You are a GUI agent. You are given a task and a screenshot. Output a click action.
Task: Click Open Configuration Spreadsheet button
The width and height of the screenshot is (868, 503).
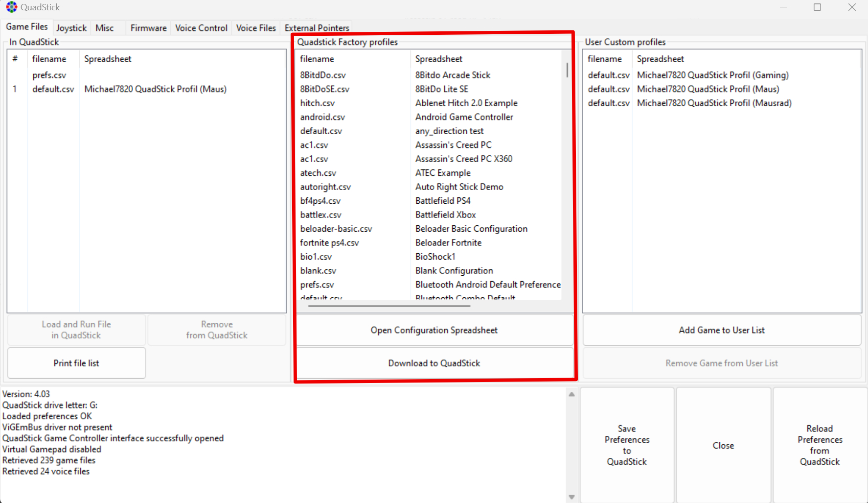(x=434, y=330)
